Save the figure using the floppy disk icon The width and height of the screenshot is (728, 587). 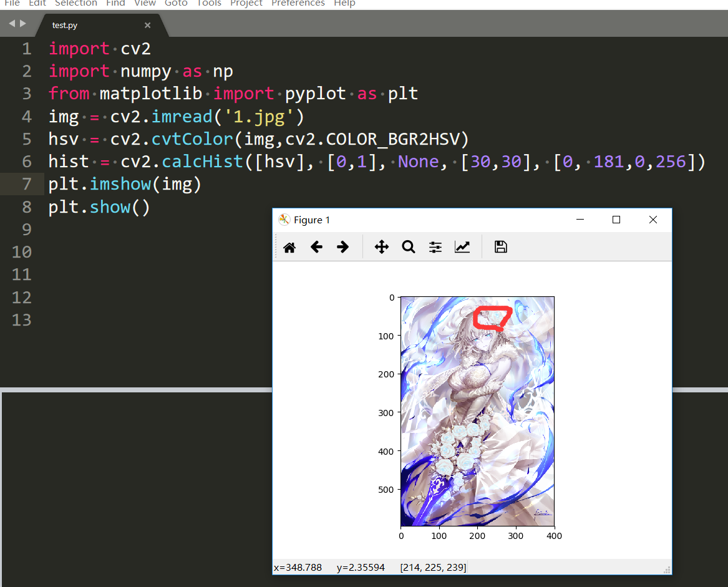click(x=500, y=247)
